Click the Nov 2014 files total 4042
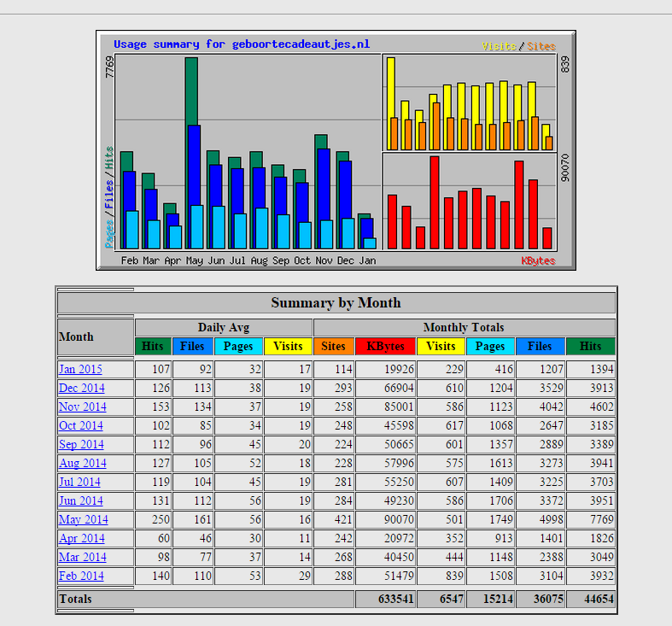Image resolution: width=672 pixels, height=626 pixels. click(x=551, y=407)
